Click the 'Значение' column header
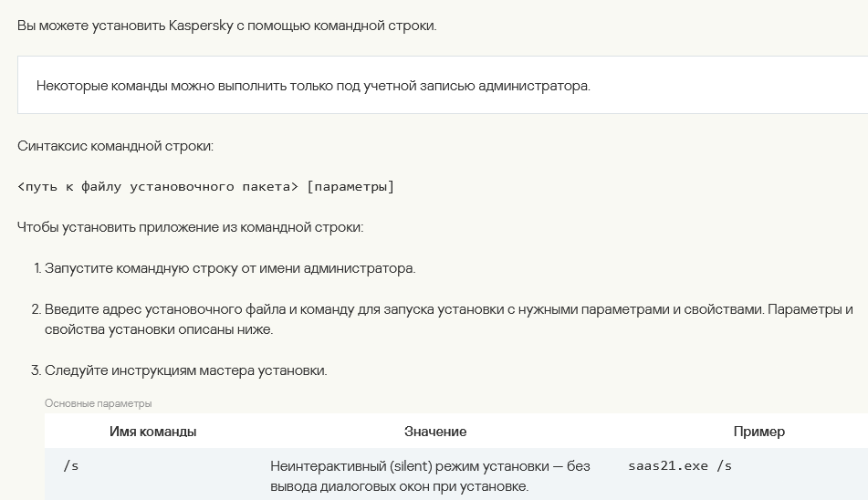This screenshot has height=500, width=868. [x=435, y=432]
